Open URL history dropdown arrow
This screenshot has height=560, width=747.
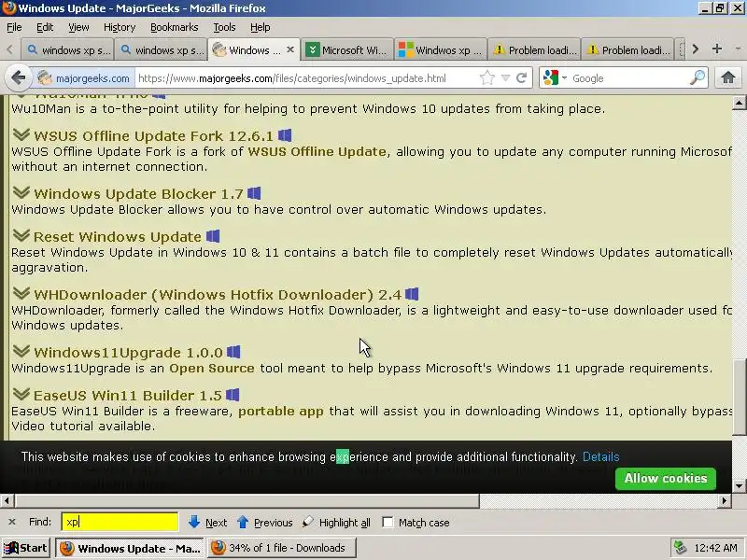505,78
